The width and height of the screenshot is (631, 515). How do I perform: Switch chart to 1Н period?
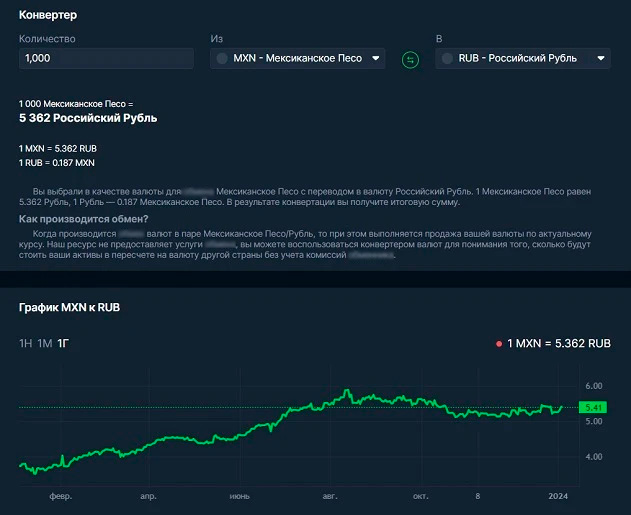coord(25,343)
